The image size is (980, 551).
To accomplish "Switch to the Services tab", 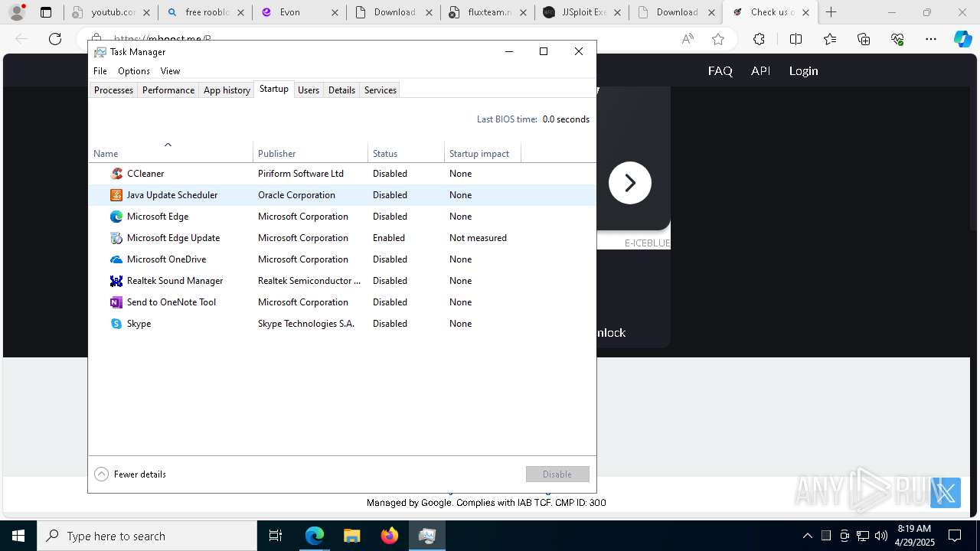I will 381,90.
